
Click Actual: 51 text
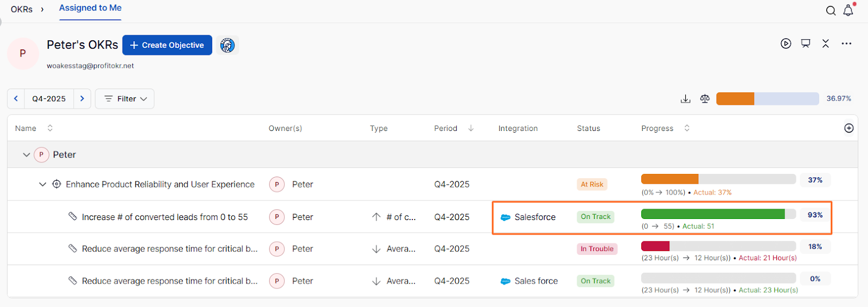click(698, 226)
